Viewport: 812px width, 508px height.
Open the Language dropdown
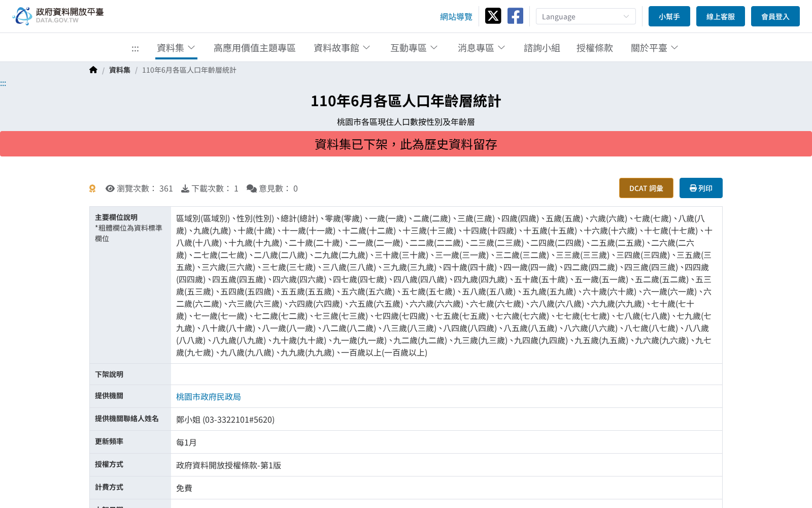point(586,16)
